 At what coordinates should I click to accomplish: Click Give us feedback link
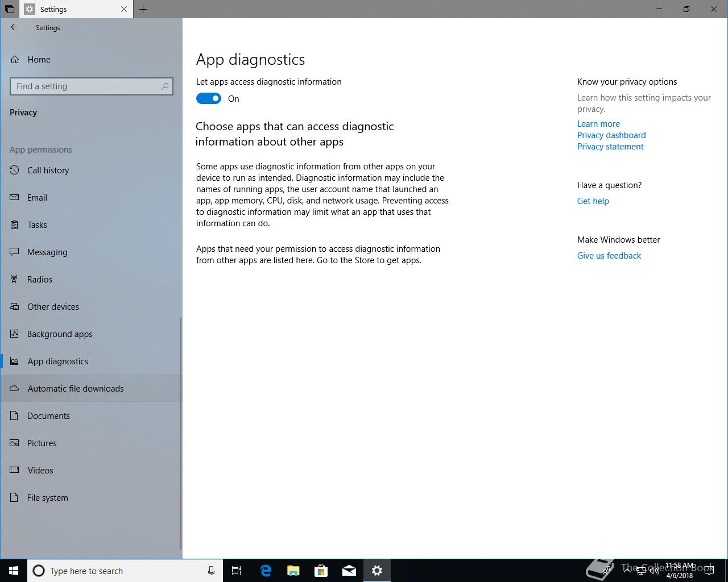click(609, 255)
